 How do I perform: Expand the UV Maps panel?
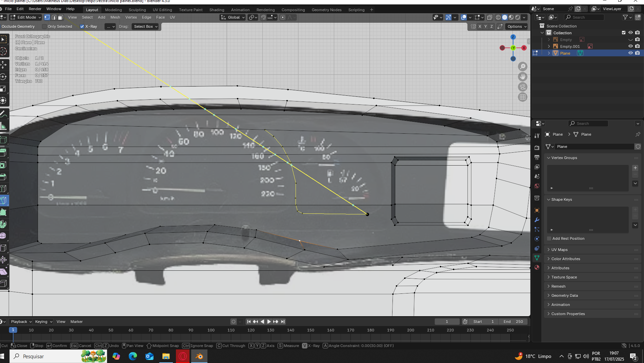(559, 250)
